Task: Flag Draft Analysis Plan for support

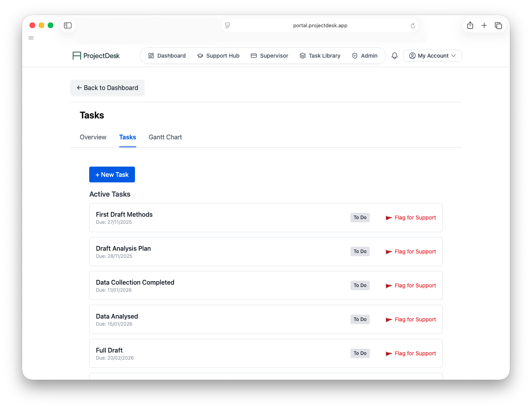Action: point(411,251)
